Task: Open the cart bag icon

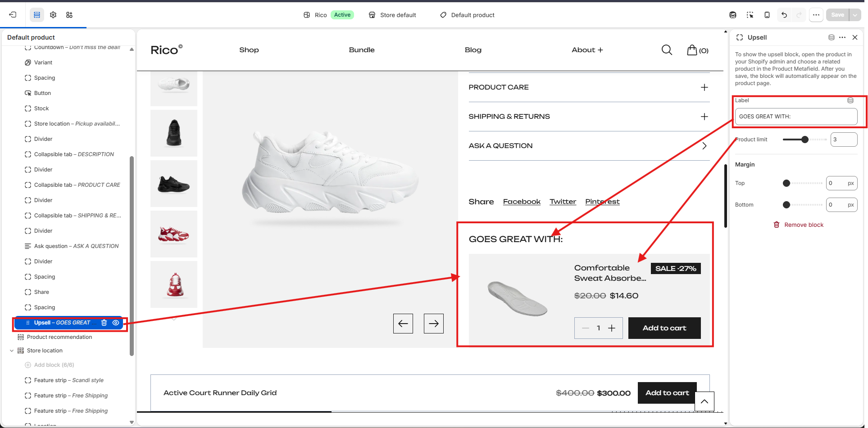Action: (692, 50)
